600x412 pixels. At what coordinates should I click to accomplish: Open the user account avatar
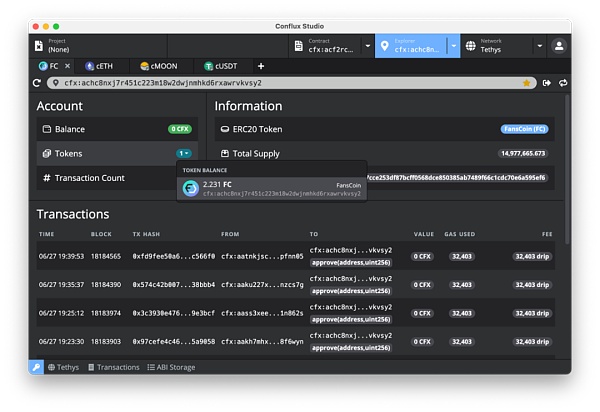coord(559,46)
